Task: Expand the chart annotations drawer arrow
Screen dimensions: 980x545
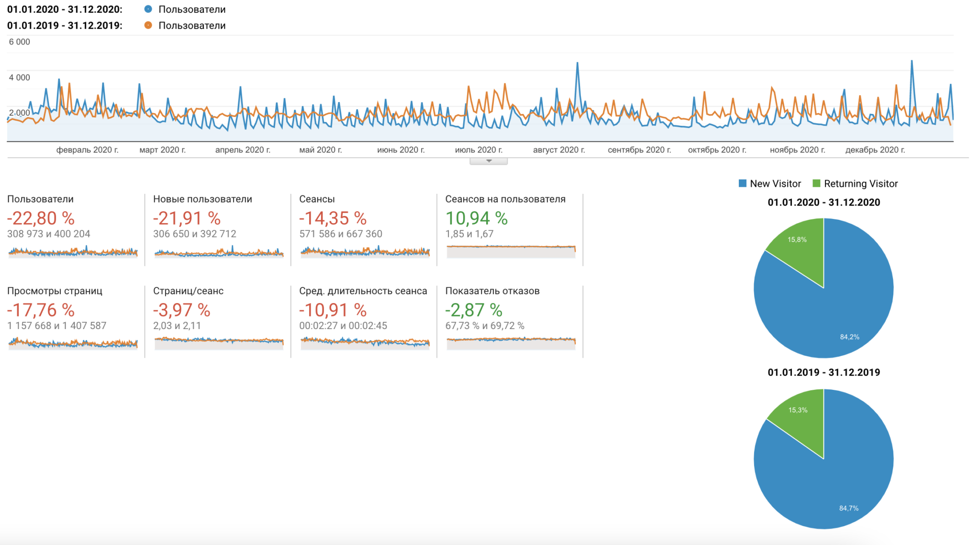Action: [x=489, y=161]
